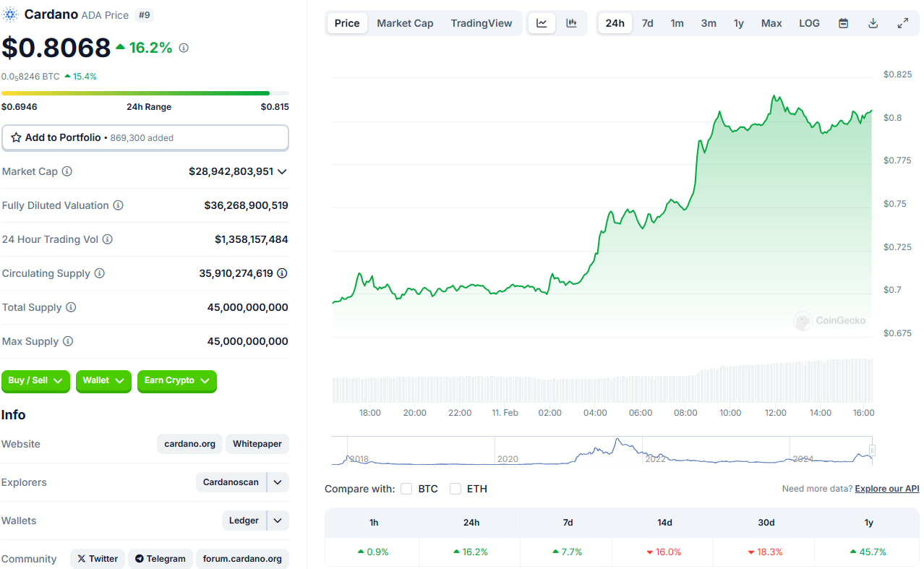Click the 7d 7.7% change cell
This screenshot has width=924, height=569.
[x=567, y=552]
